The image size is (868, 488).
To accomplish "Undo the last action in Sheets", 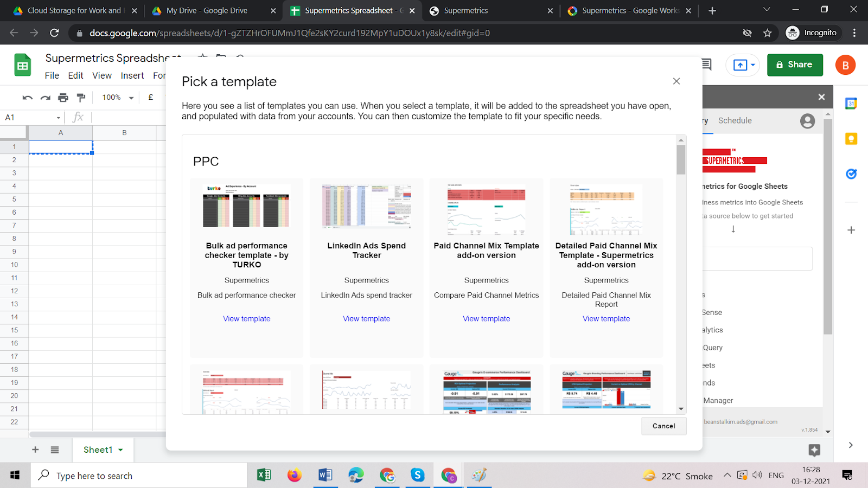I will point(28,98).
